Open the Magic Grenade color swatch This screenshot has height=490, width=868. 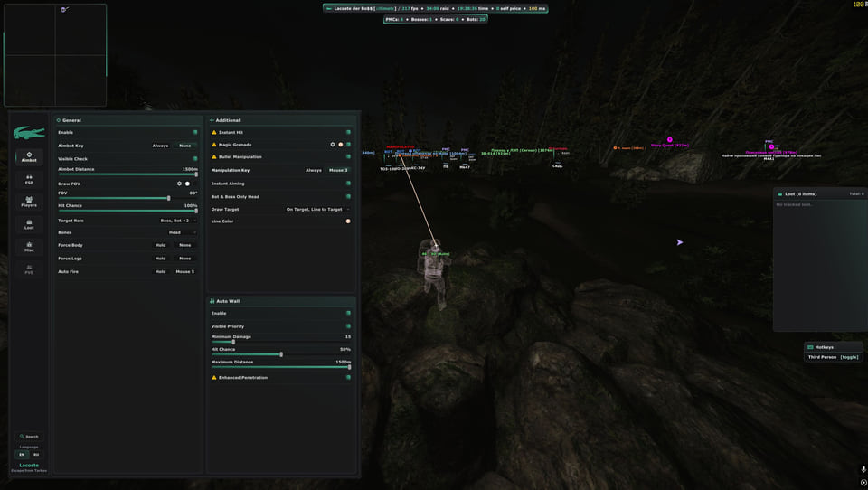(341, 145)
